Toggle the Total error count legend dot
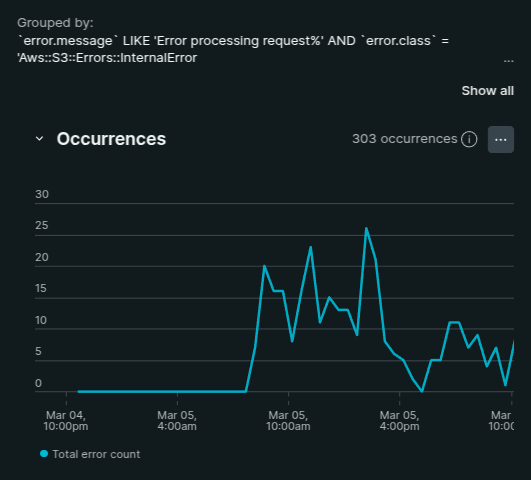The image size is (531, 480). click(44, 454)
